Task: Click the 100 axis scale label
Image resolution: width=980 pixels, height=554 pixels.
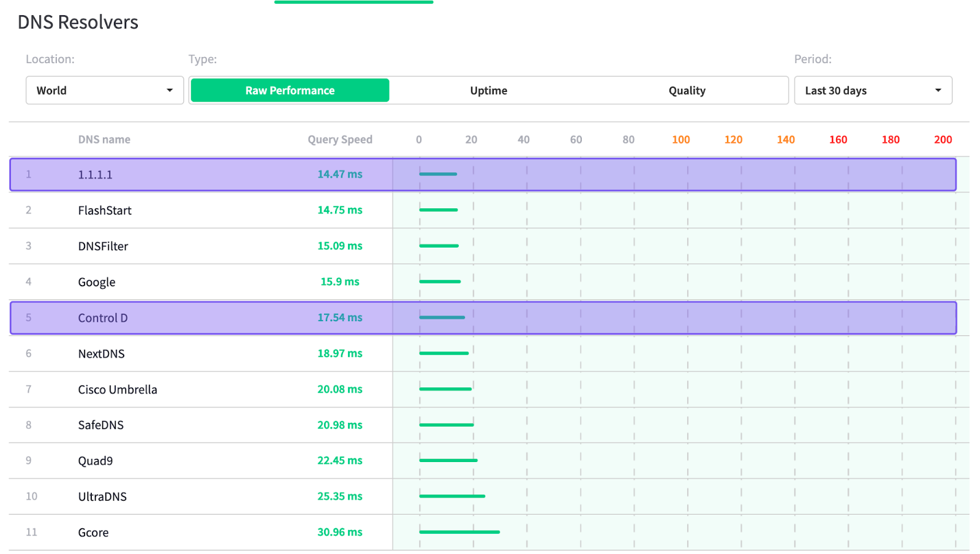Action: [681, 139]
